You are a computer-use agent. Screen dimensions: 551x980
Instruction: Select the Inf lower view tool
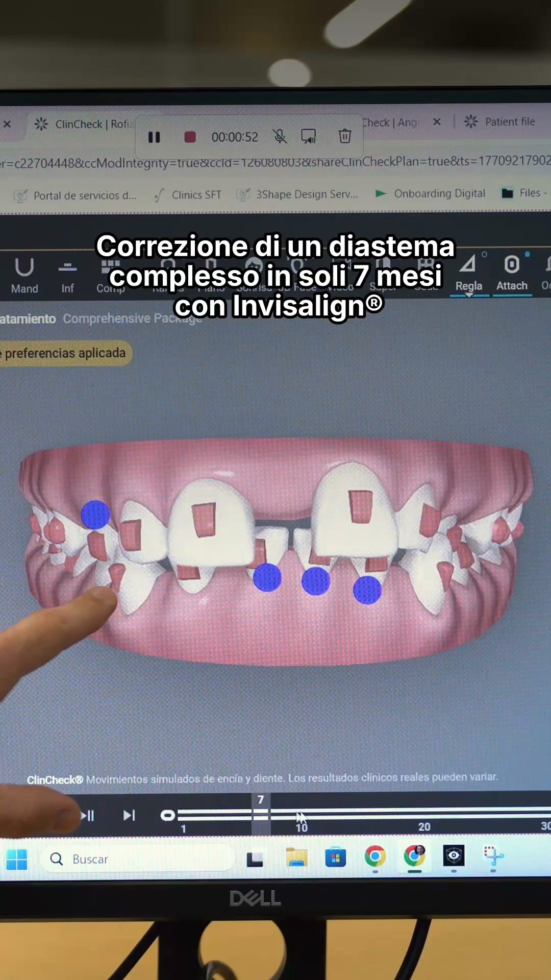pyautogui.click(x=67, y=277)
